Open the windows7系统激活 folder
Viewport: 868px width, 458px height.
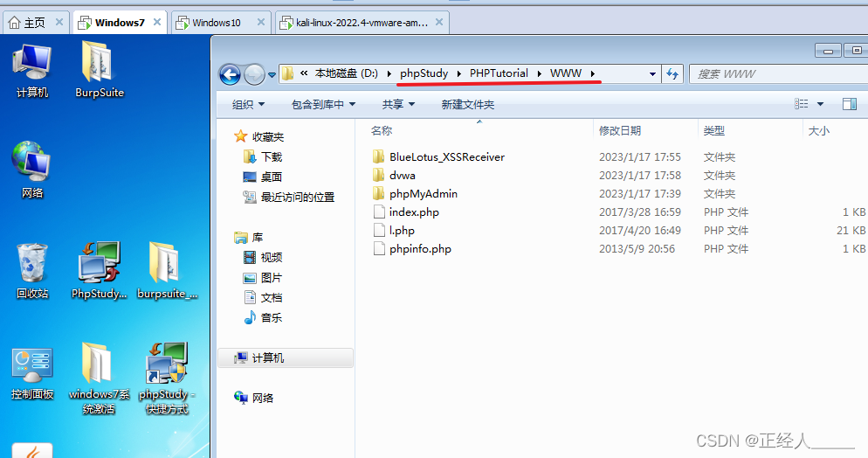99,378
